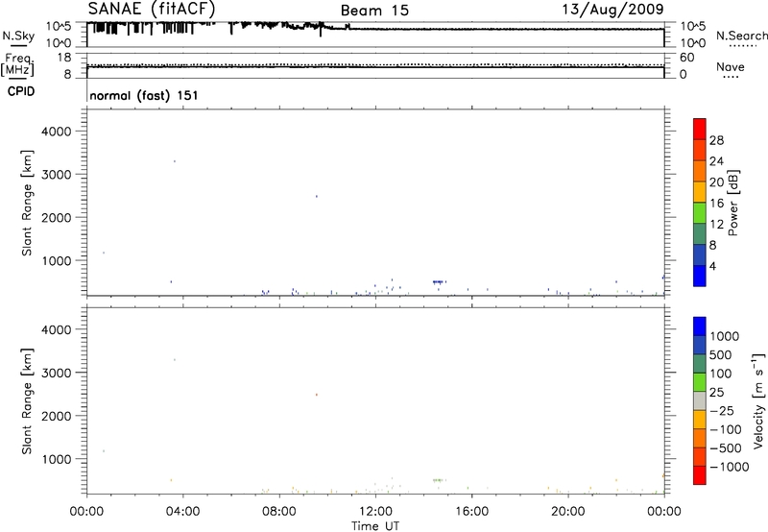Click the Beam 15 header label
The width and height of the screenshot is (768, 532).
pyautogui.click(x=374, y=11)
